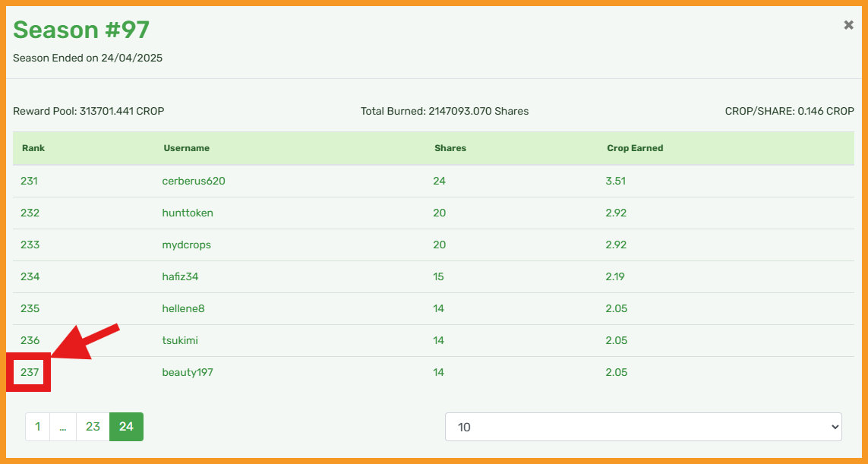The height and width of the screenshot is (464, 868).
Task: Open username tsukimi
Action: coord(180,340)
